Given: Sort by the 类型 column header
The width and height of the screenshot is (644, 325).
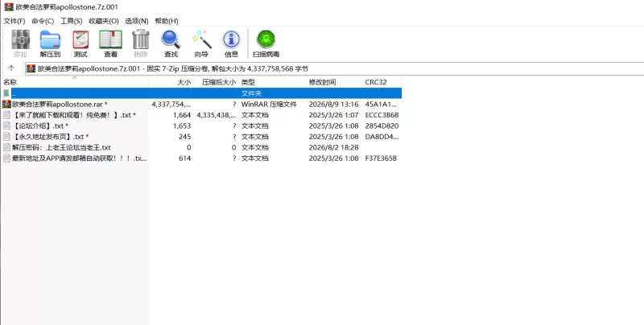Looking at the screenshot, I should pos(273,82).
